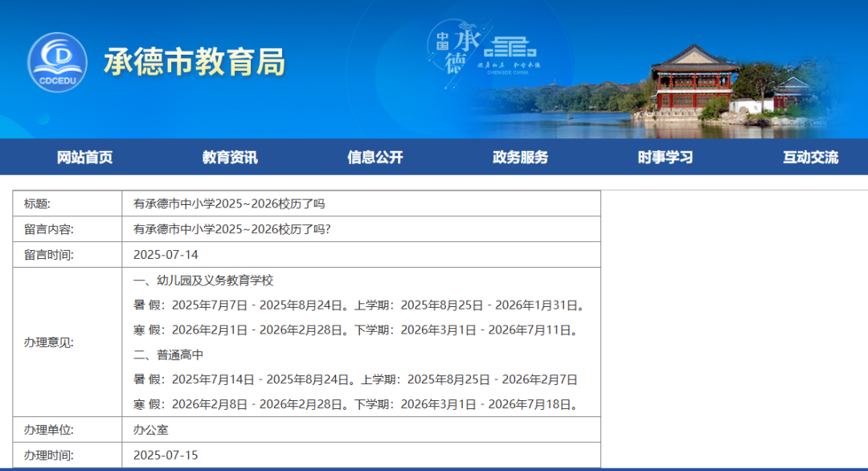868x471 pixels.
Task: Open the 政务服务 navigation item
Action: [520, 158]
